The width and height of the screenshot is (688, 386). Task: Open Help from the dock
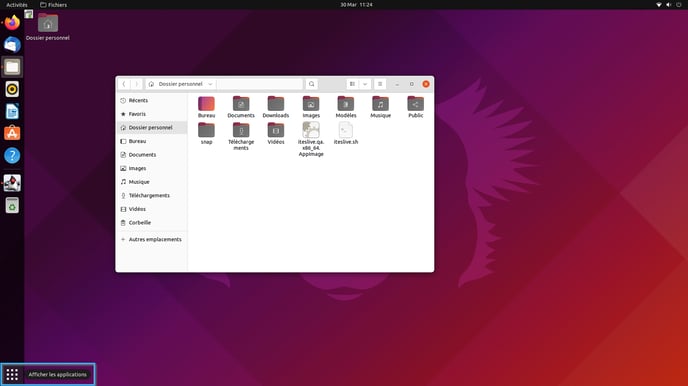(x=12, y=155)
